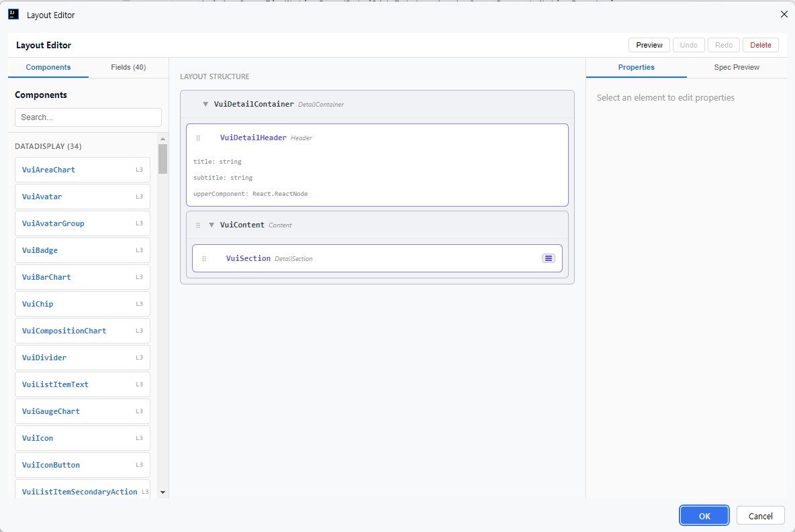Collapse the VuiDetailContainer node

(205, 105)
